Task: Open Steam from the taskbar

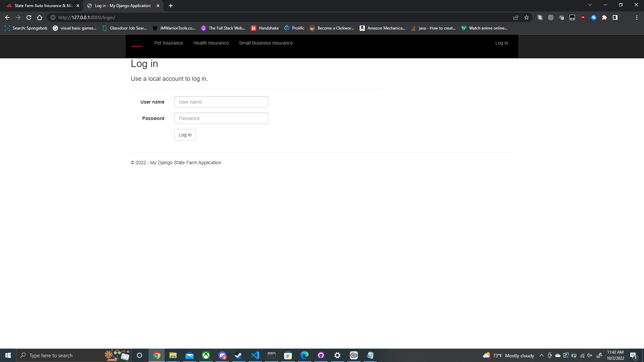Action: (238, 355)
